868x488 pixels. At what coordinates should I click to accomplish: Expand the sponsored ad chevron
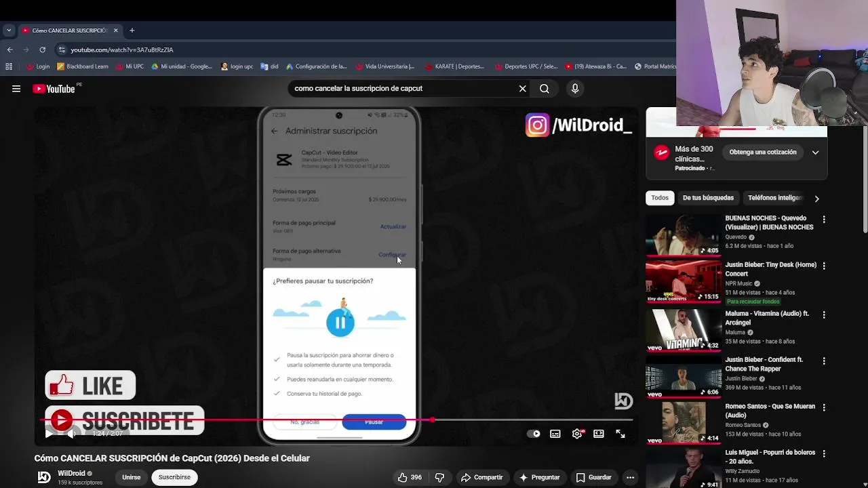(x=816, y=152)
